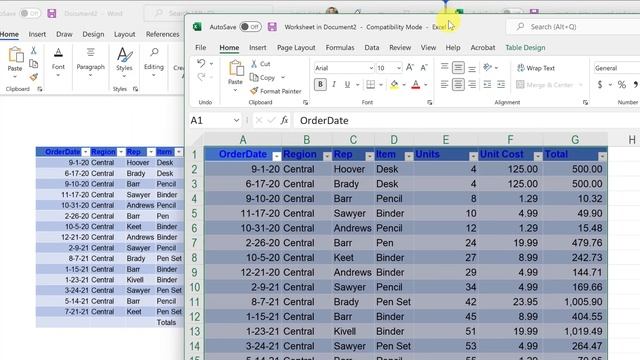Open the Undo history dropdown arrow
This screenshot has width=640, height=360.
[x=211, y=64]
